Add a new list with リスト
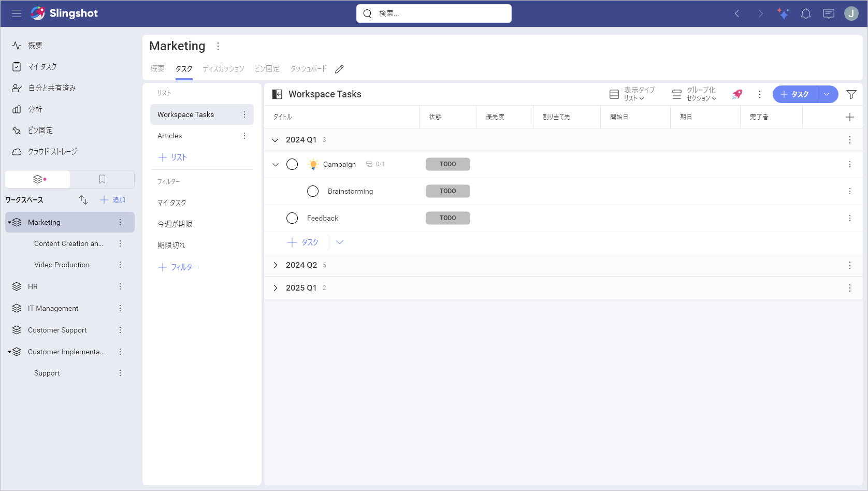This screenshot has width=868, height=491. pyautogui.click(x=172, y=157)
